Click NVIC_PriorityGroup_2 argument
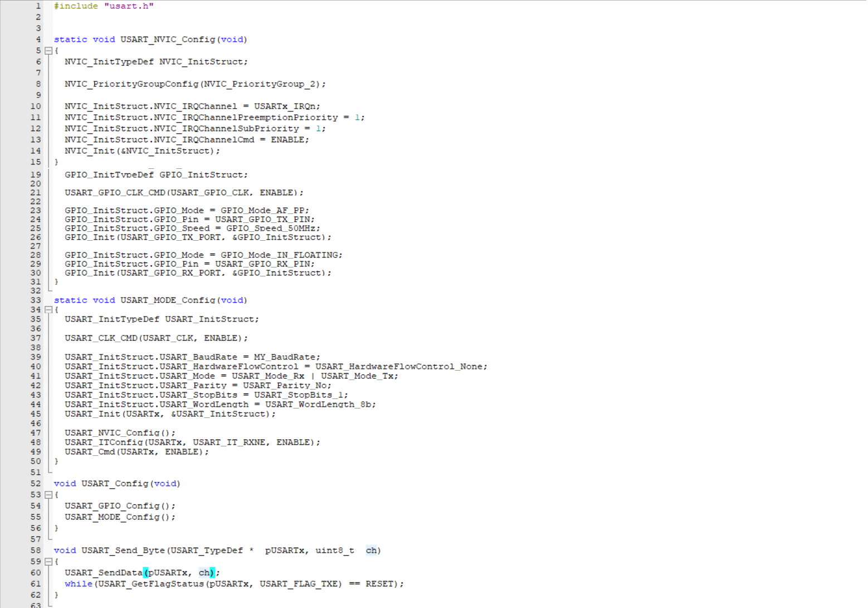Viewport: 868px width, 608px height. pyautogui.click(x=260, y=84)
